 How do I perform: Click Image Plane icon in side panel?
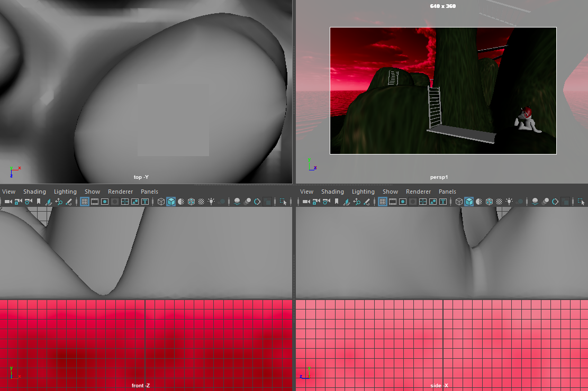[347, 202]
